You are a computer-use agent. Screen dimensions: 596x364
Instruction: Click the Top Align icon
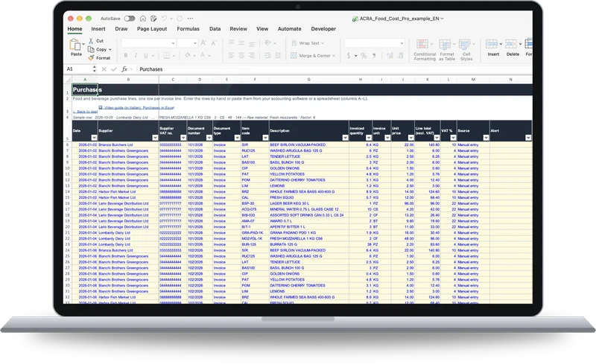[231, 43]
